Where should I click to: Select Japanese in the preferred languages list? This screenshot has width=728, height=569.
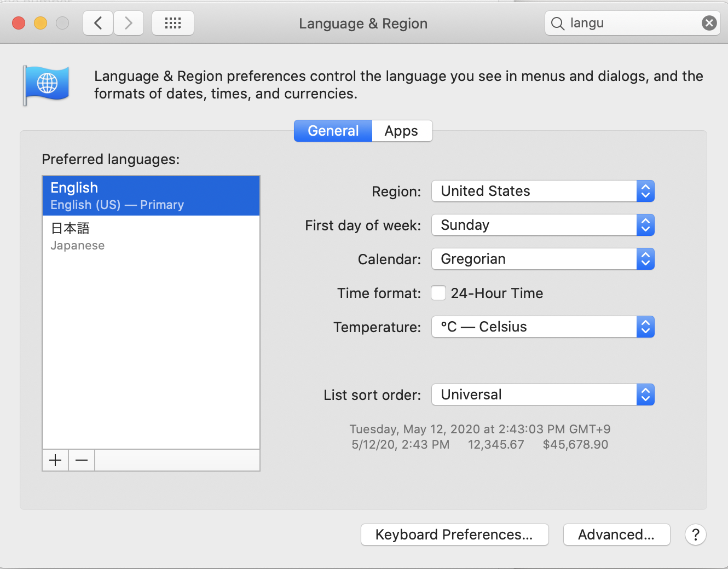click(x=151, y=236)
